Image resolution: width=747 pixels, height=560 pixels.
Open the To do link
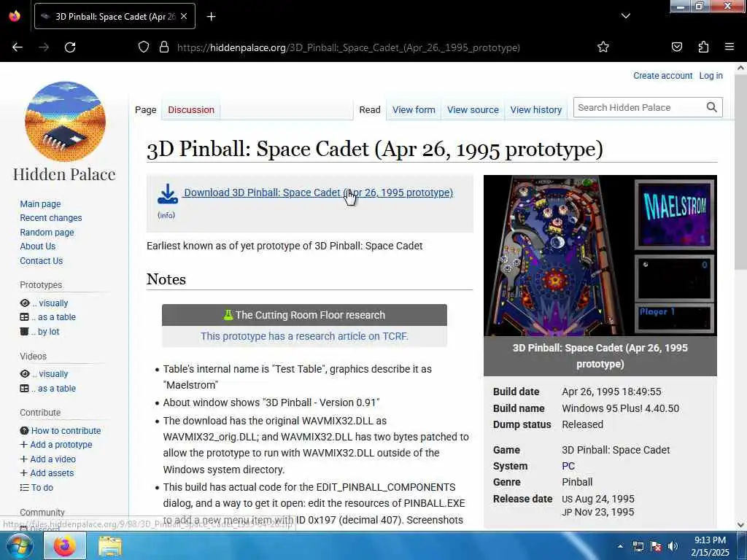tap(42, 488)
